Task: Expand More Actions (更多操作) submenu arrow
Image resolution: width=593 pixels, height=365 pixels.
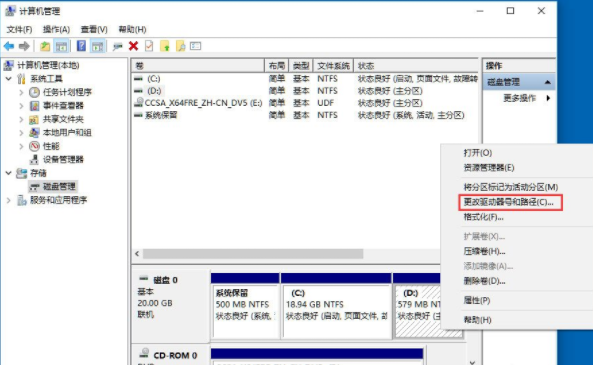Action: [x=548, y=98]
